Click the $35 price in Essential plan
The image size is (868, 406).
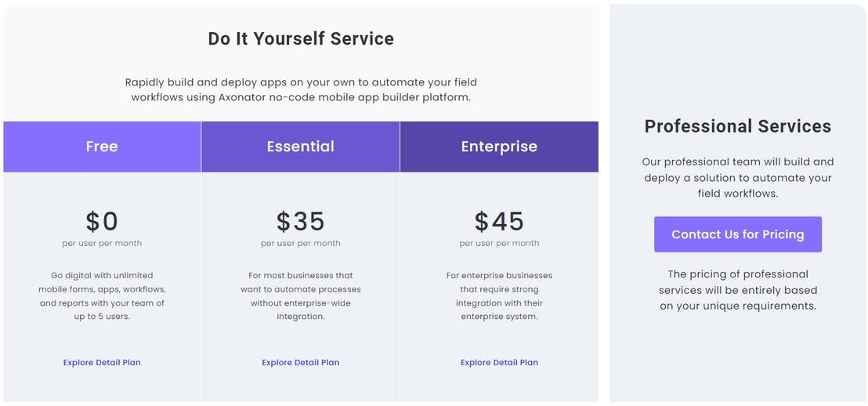301,222
